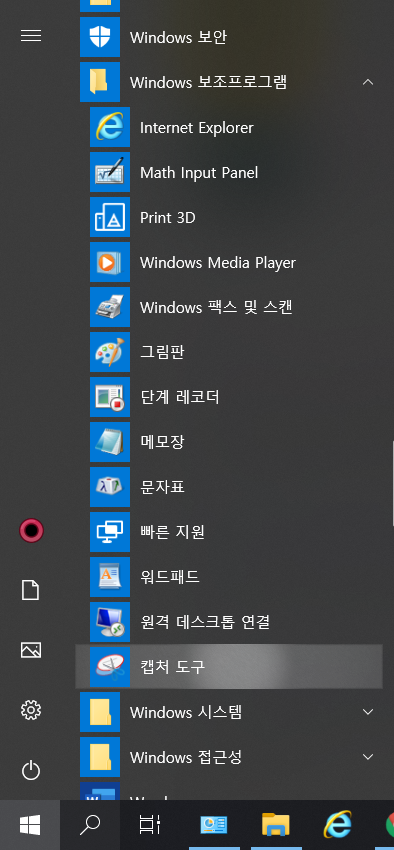Select the Print 3D entry text
This screenshot has height=850, width=394.
click(x=167, y=218)
